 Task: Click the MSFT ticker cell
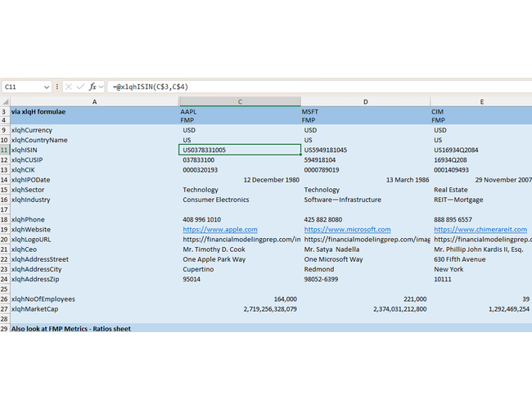click(365, 111)
